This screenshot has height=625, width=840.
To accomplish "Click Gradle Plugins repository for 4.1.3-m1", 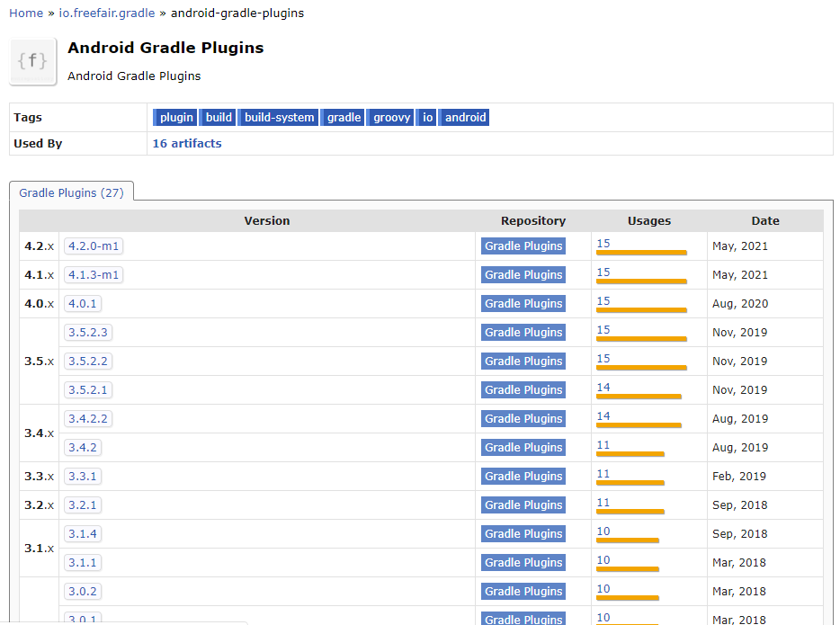I will coord(523,275).
